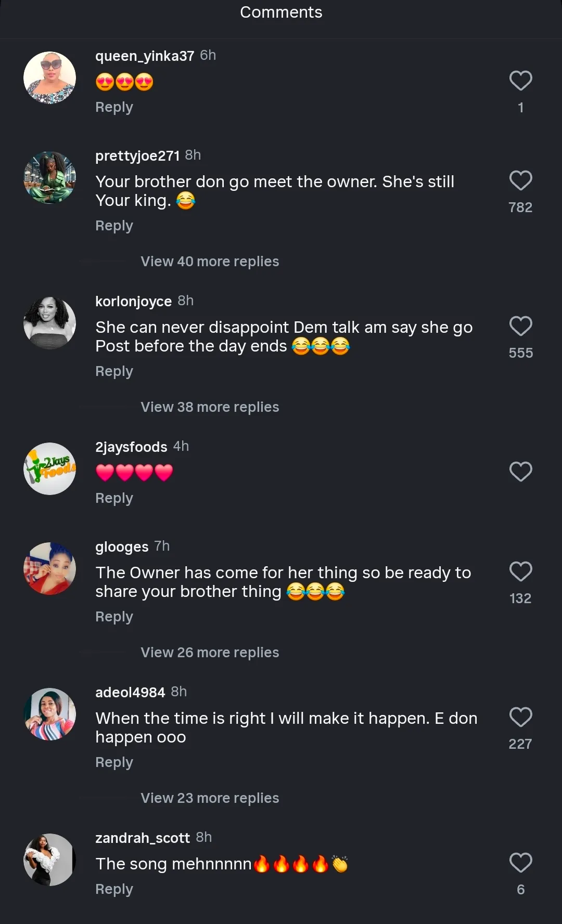
Task: Tap heart on prettyjoe271's comment
Action: (x=520, y=180)
